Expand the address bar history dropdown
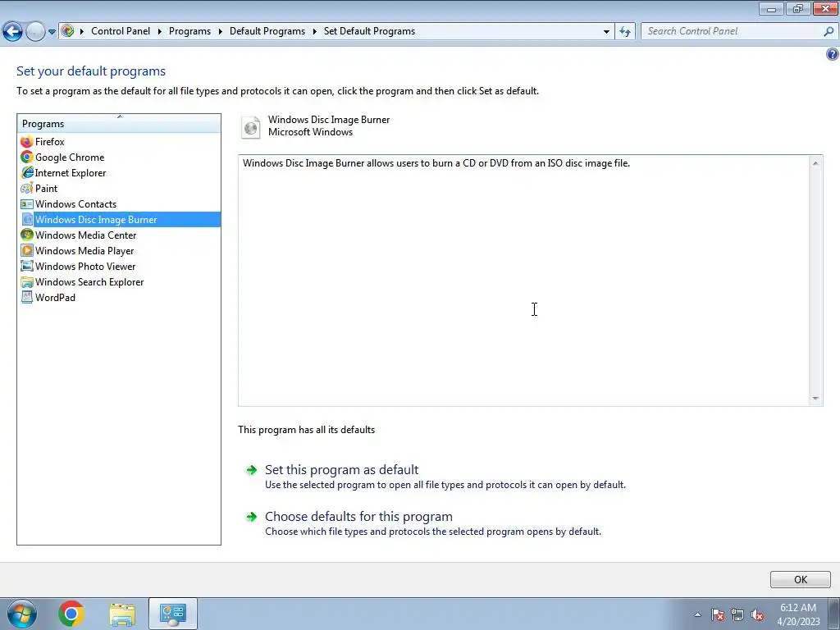The width and height of the screenshot is (840, 630). 606,32
